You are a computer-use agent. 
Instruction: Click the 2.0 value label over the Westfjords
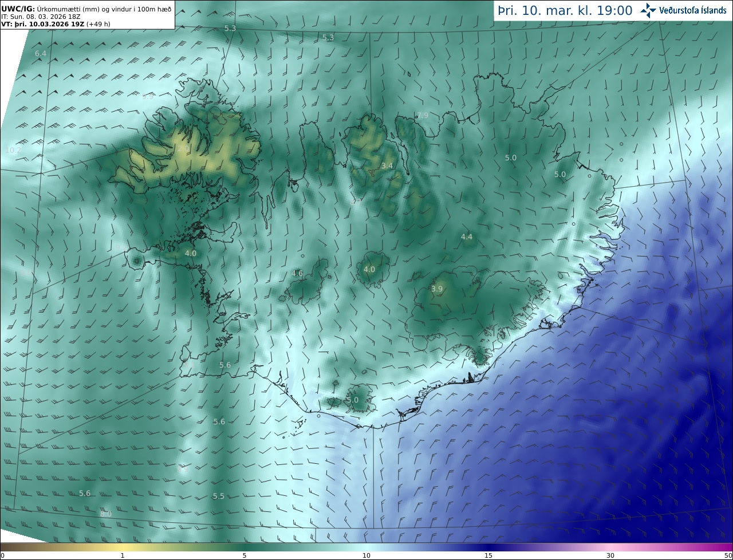183,148
